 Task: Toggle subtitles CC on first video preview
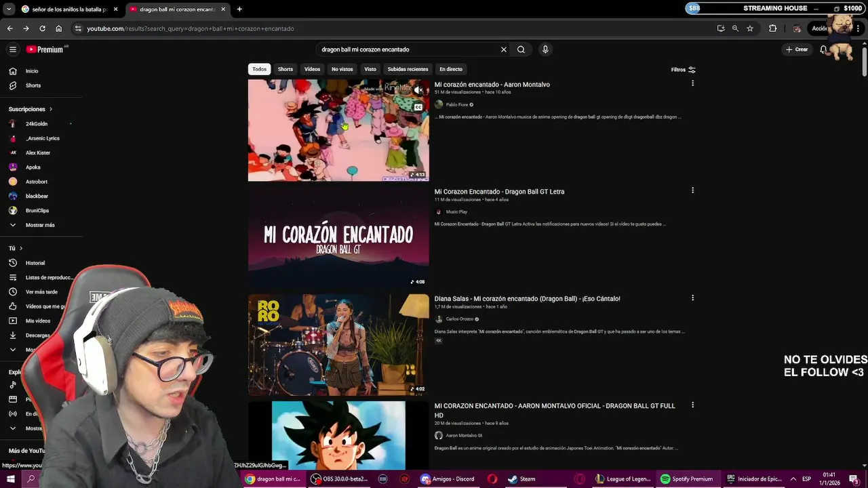pos(418,107)
